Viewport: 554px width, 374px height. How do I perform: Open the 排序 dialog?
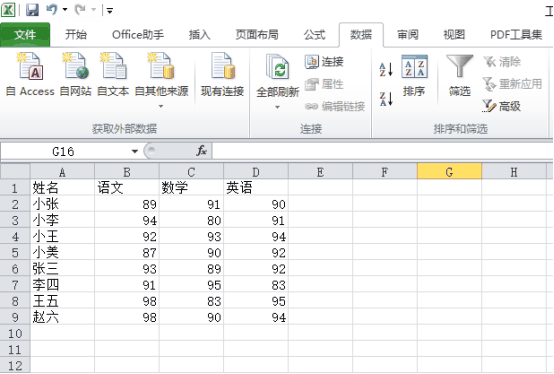pos(414,76)
